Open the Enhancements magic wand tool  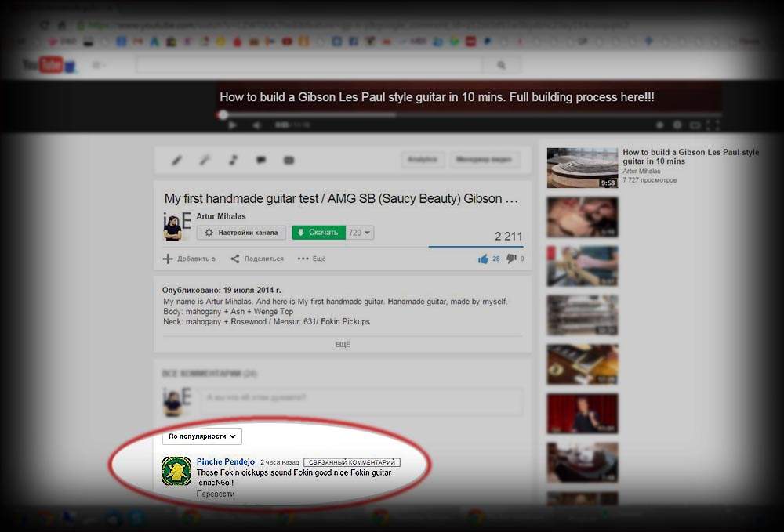coord(205,161)
